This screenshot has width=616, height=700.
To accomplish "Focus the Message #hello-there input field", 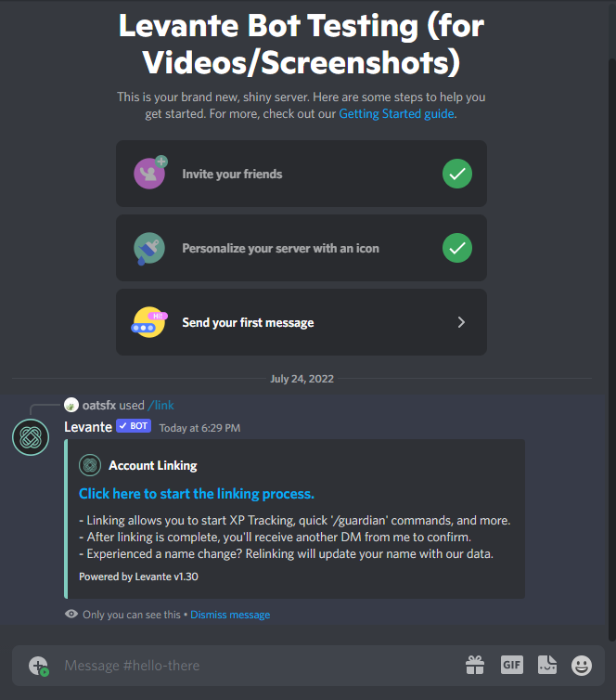I will (x=259, y=666).
